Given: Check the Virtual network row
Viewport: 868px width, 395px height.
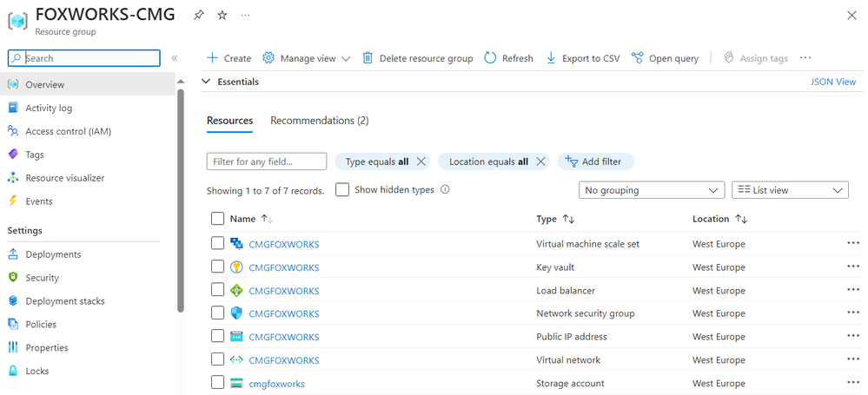Looking at the screenshot, I should (217, 359).
